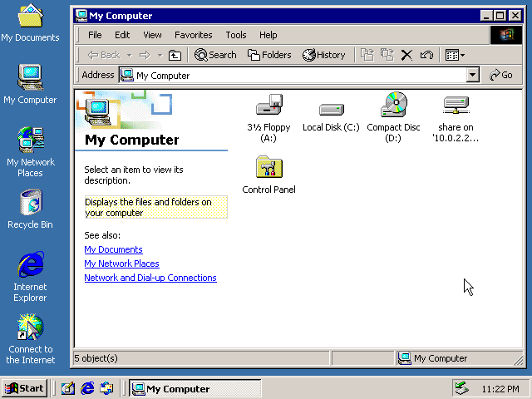
Task: Follow the My Network Places link
Action: coord(122,264)
